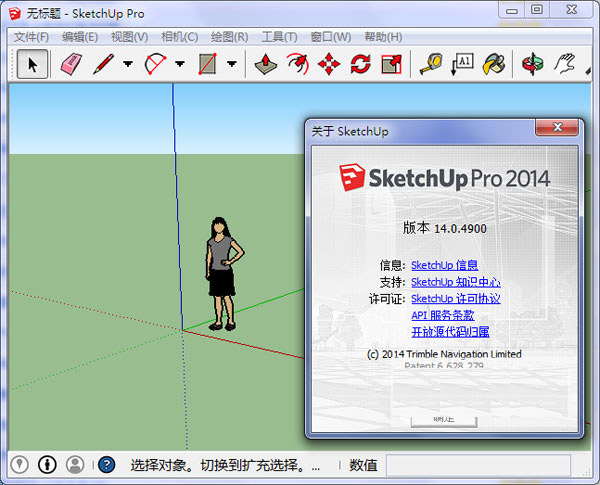Select the Arc drawing tool
The image size is (600, 485).
point(155,64)
